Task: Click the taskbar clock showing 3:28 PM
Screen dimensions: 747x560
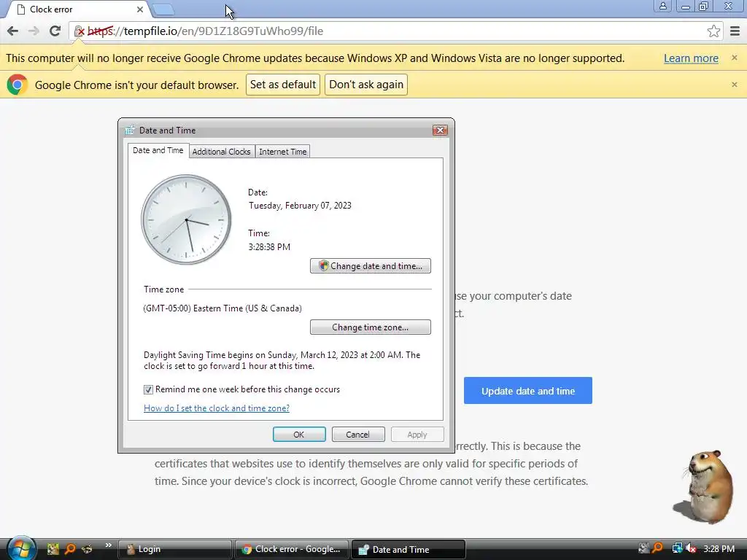Action: (x=719, y=548)
